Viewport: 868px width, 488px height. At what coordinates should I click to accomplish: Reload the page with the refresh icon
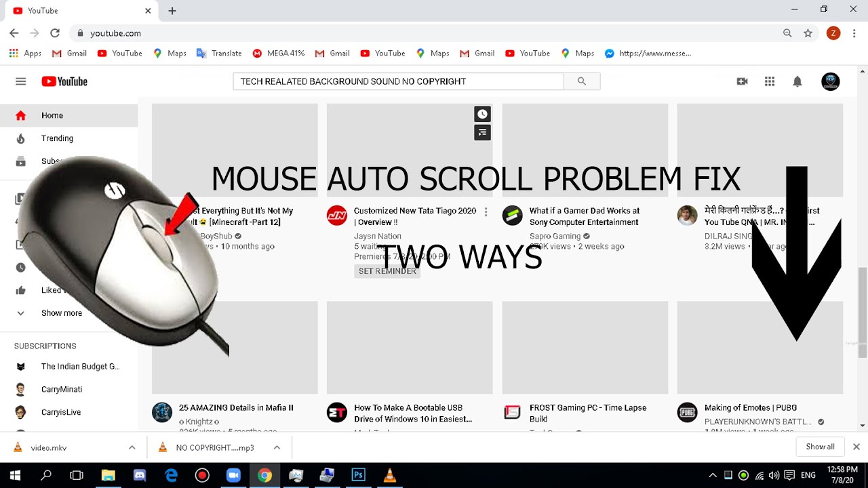pos(55,33)
